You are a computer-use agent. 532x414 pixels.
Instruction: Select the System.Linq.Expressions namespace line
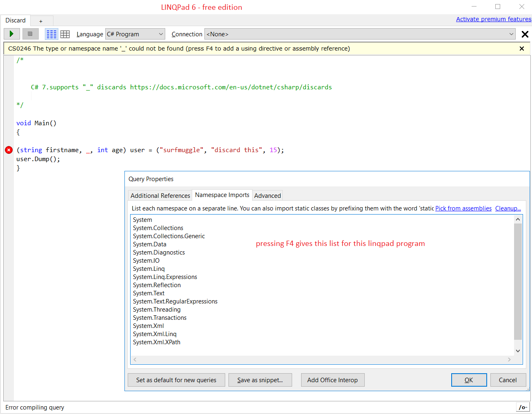(x=165, y=277)
